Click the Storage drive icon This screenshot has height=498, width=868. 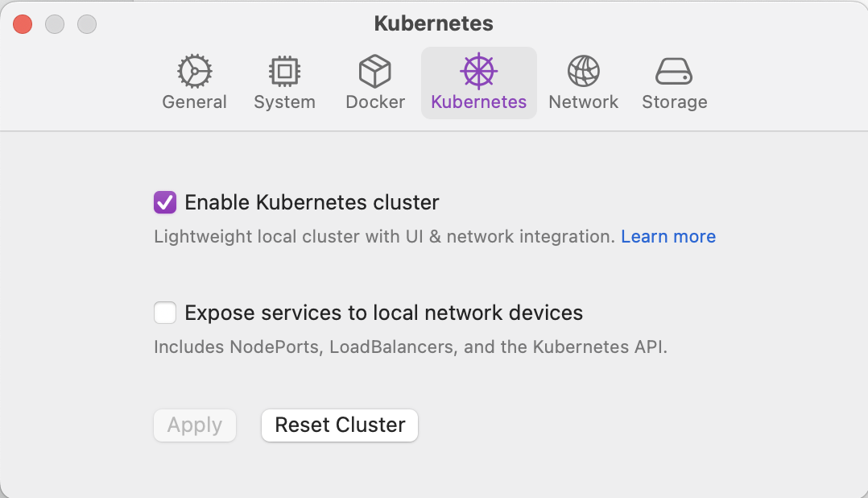[x=674, y=72]
